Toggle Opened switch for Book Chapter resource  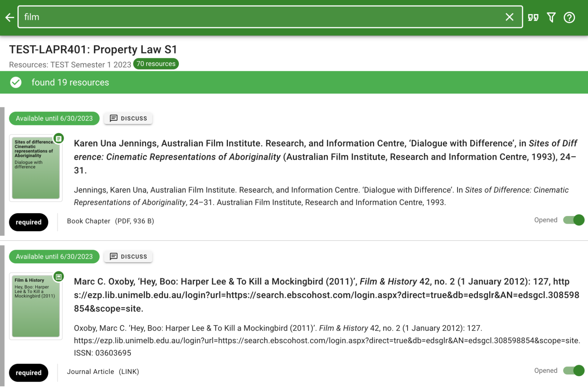574,220
